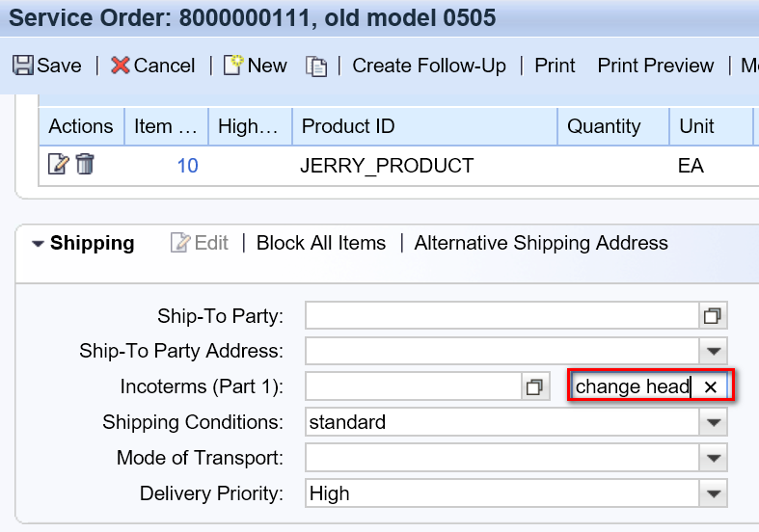Edit item 10 via pencil icon
The image size is (759, 532).
pyautogui.click(x=59, y=164)
